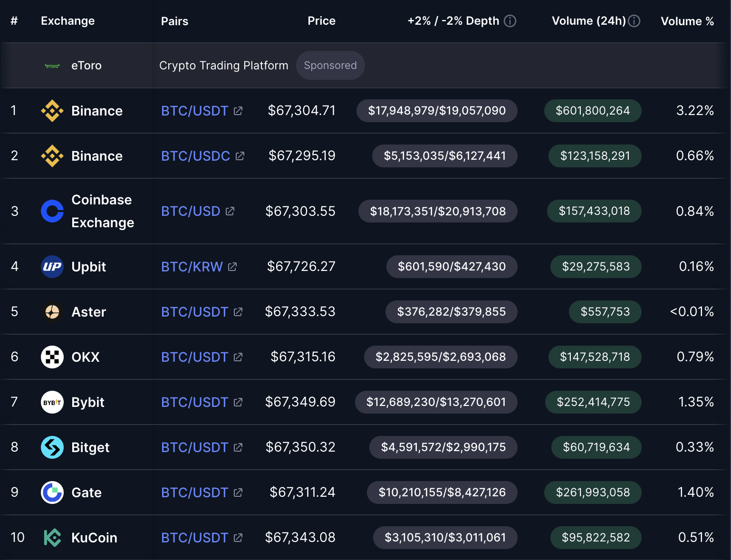Click the Sponsored badge
This screenshot has height=560, width=731.
pos(330,65)
